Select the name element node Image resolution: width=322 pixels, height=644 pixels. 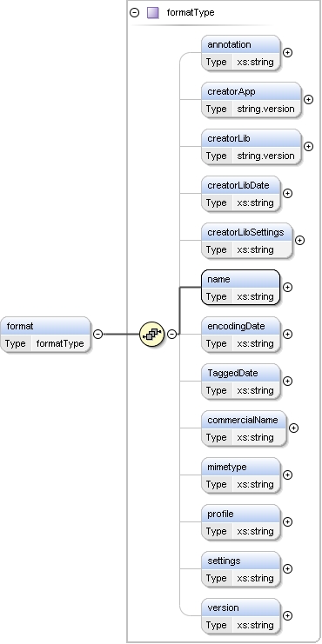[240, 288]
